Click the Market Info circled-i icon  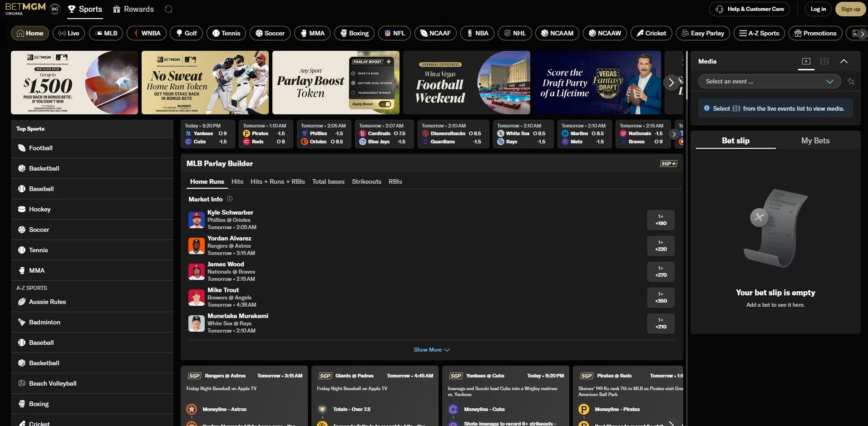230,199
